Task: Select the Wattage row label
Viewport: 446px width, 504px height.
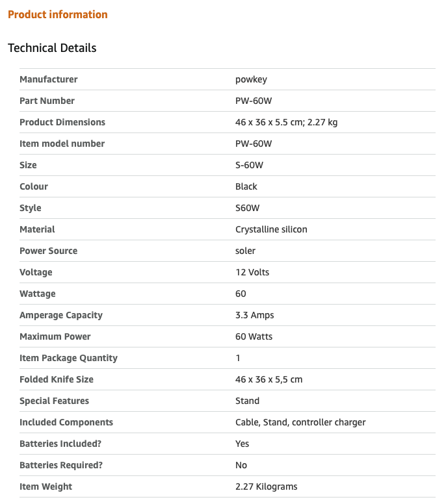Action: tap(38, 294)
